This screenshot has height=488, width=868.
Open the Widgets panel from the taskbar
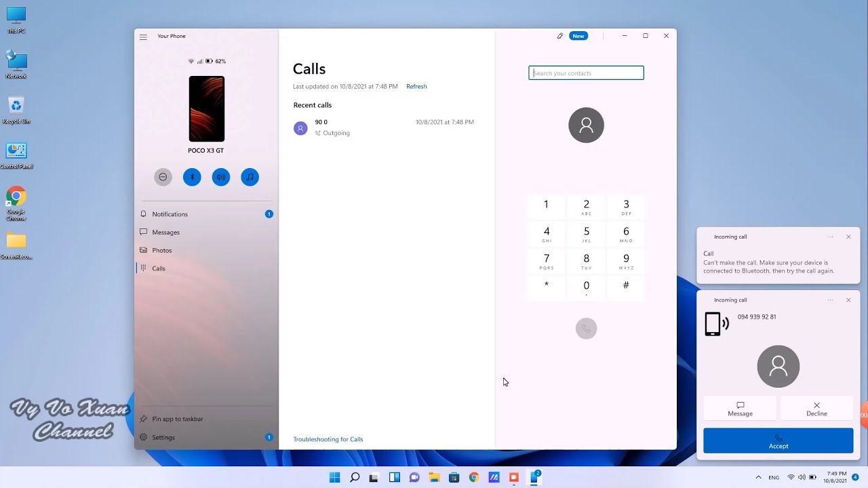pos(394,477)
